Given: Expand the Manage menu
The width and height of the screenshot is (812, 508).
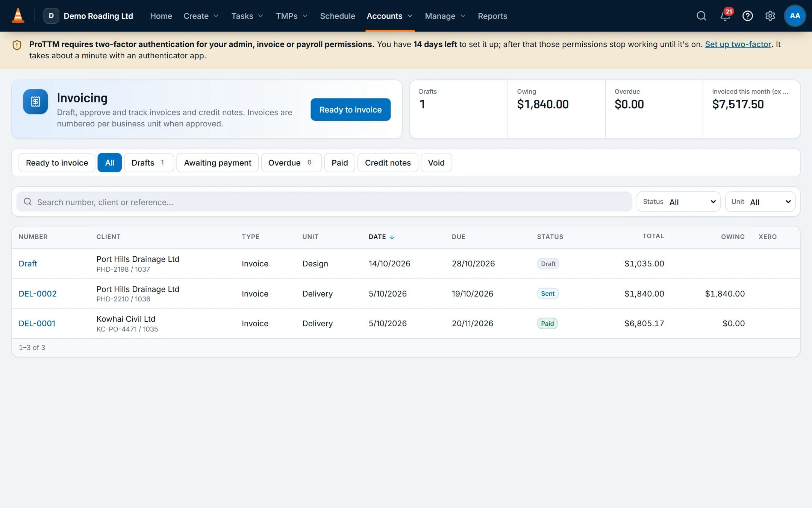Looking at the screenshot, I should (445, 16).
